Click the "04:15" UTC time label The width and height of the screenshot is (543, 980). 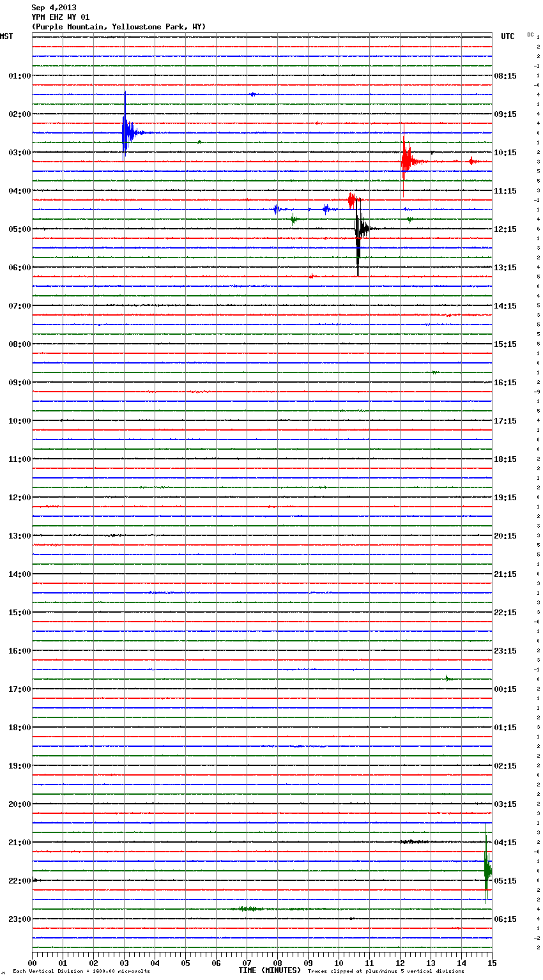[505, 842]
